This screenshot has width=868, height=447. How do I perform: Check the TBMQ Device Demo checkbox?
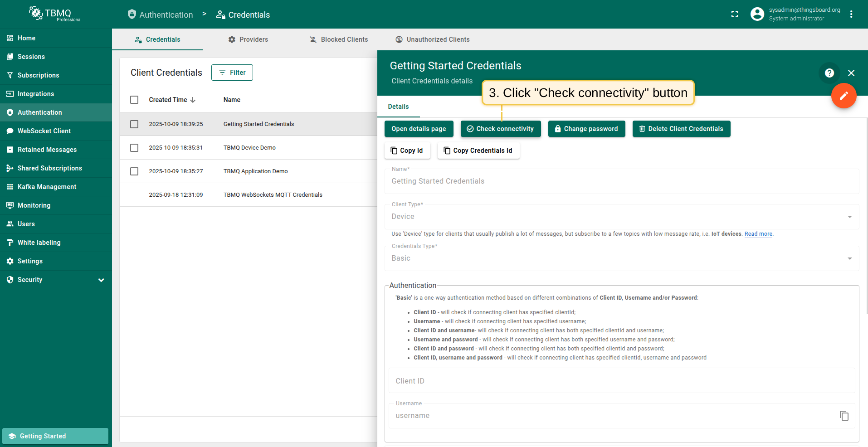tap(134, 148)
